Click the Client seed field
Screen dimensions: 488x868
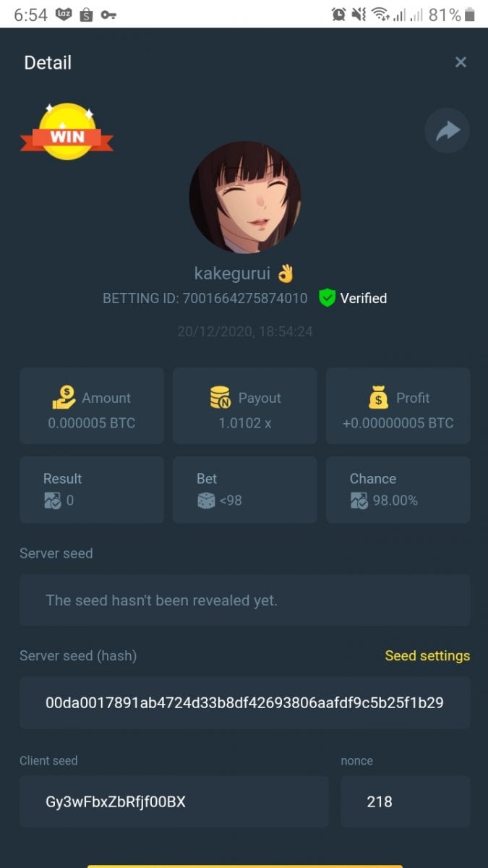(x=174, y=801)
